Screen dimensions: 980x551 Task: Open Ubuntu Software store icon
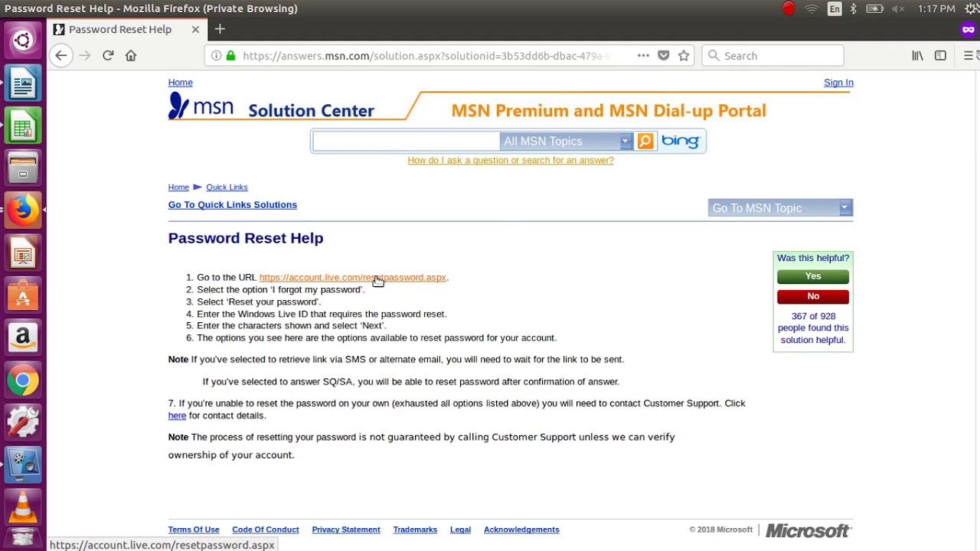point(23,295)
